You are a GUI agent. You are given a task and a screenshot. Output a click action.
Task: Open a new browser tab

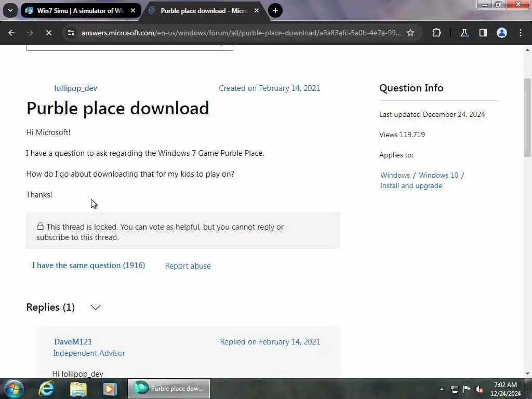click(275, 10)
